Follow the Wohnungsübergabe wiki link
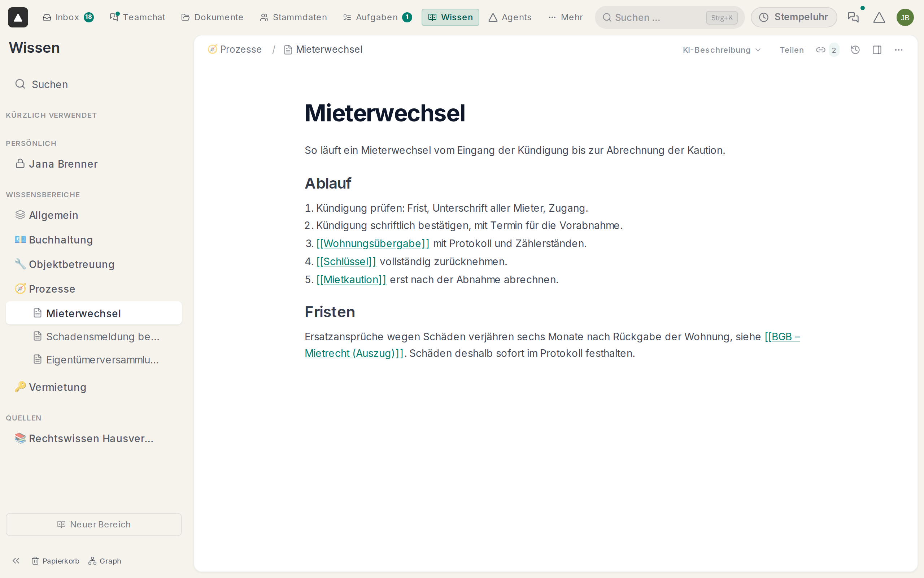This screenshot has height=578, width=924. (x=372, y=243)
